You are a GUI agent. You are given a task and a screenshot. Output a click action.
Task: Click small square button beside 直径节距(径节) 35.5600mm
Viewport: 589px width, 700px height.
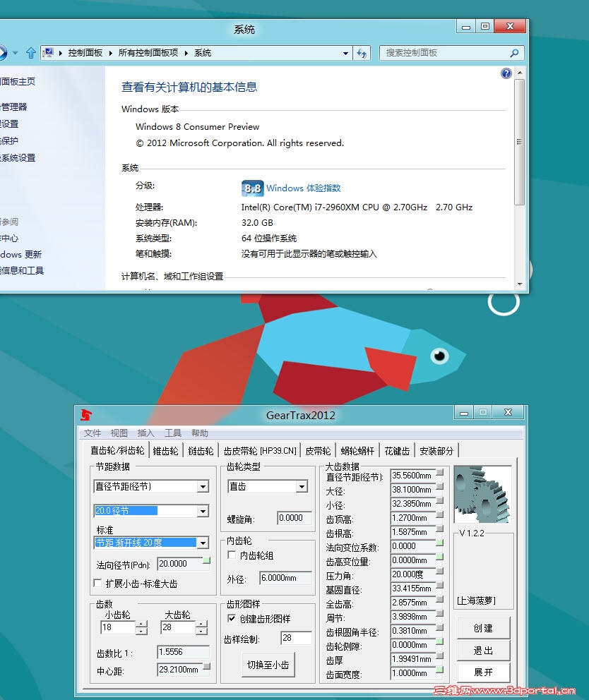(440, 472)
